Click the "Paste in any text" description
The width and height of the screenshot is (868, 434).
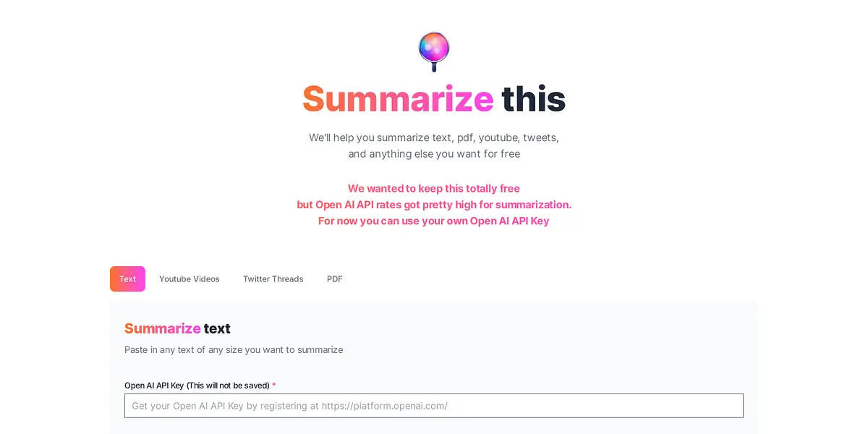pyautogui.click(x=234, y=350)
